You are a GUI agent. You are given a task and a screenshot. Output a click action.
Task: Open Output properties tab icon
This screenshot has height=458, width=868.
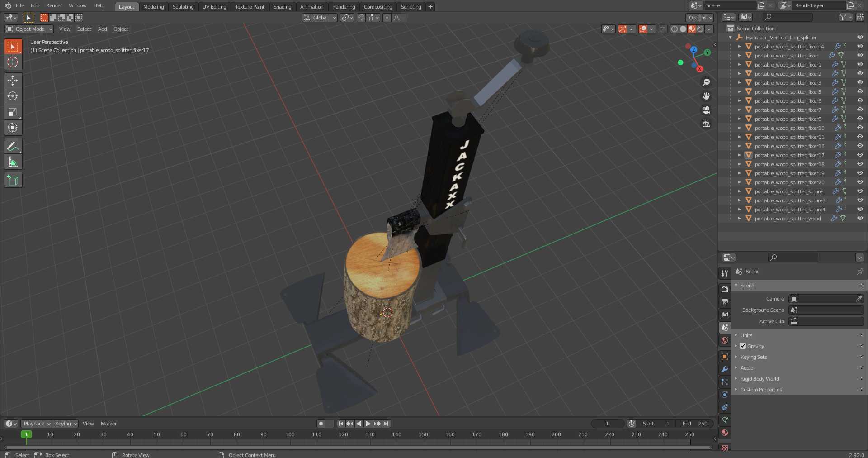pos(725,302)
